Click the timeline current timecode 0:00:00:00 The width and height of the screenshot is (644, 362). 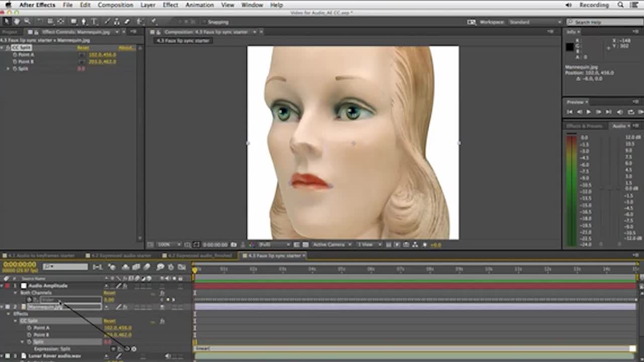[x=19, y=264]
